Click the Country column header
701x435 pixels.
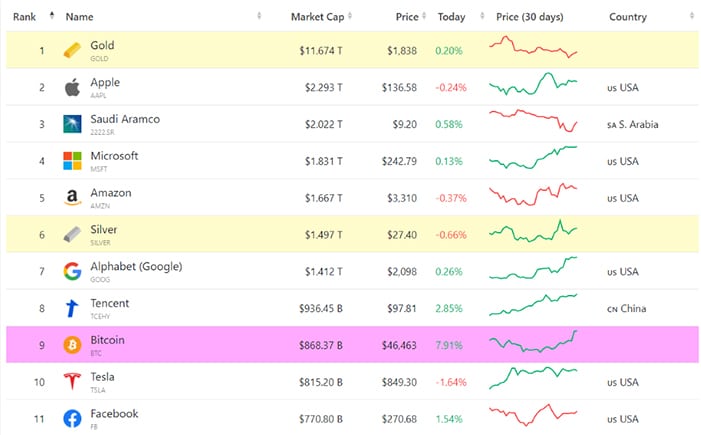click(628, 17)
